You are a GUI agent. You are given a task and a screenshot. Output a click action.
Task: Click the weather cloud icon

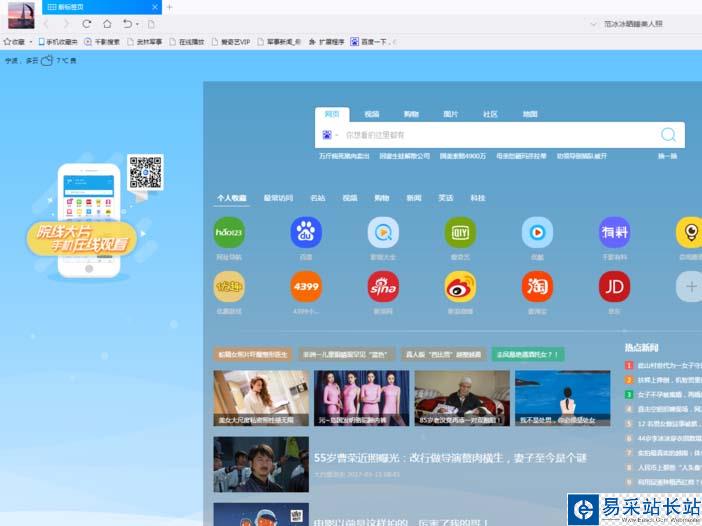tap(47, 60)
